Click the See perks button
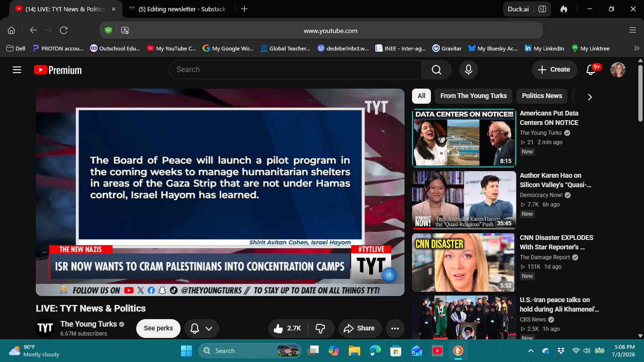 click(158, 329)
